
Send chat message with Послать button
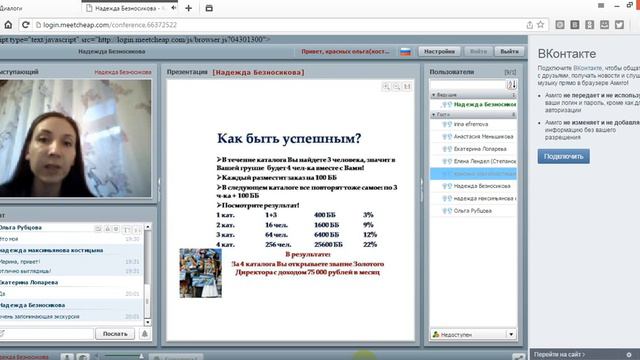click(x=115, y=333)
